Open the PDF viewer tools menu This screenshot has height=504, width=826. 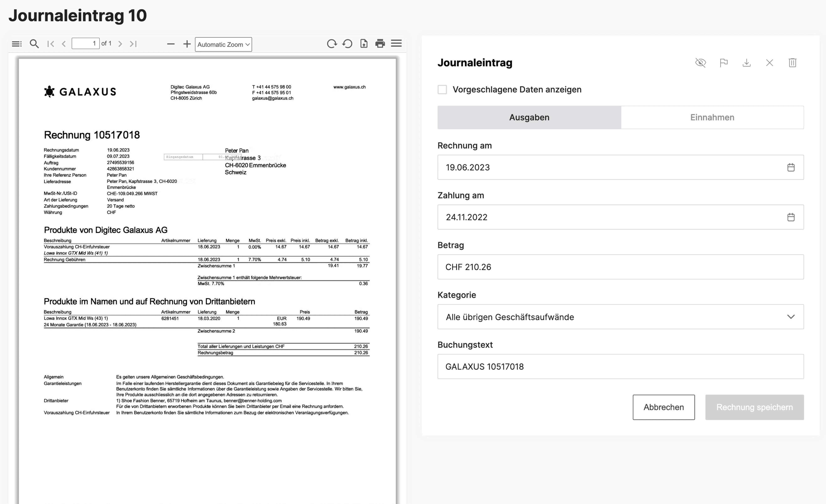[396, 44]
